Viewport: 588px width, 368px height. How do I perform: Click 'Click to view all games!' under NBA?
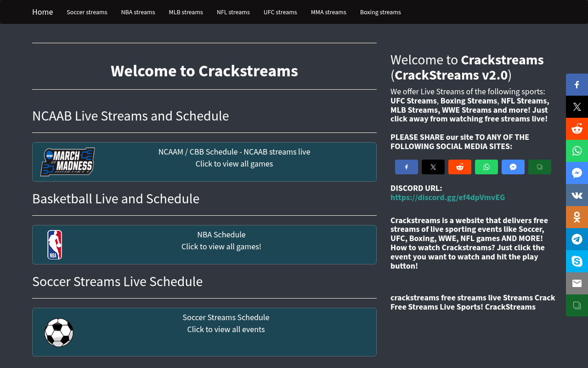tap(221, 247)
